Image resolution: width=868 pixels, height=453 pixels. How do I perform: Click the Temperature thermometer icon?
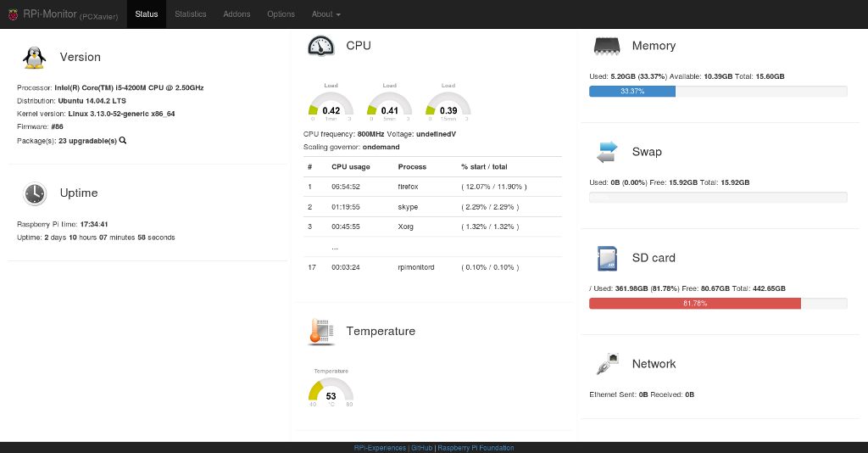tap(321, 332)
